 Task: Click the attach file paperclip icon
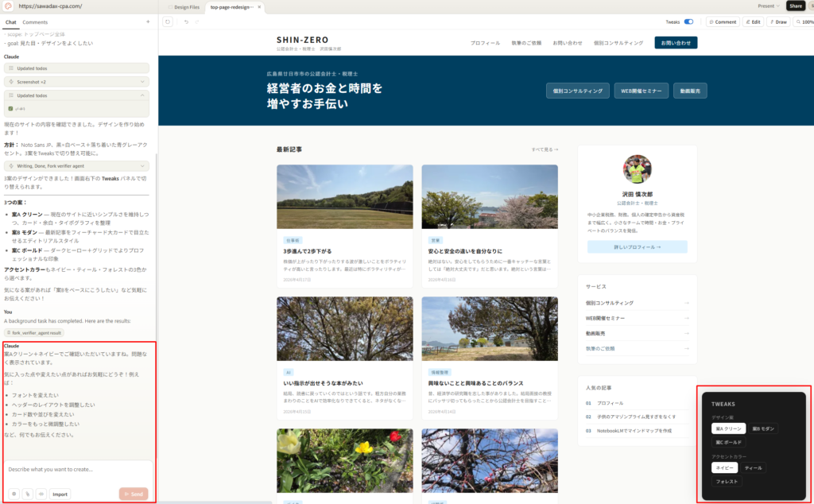(27, 494)
